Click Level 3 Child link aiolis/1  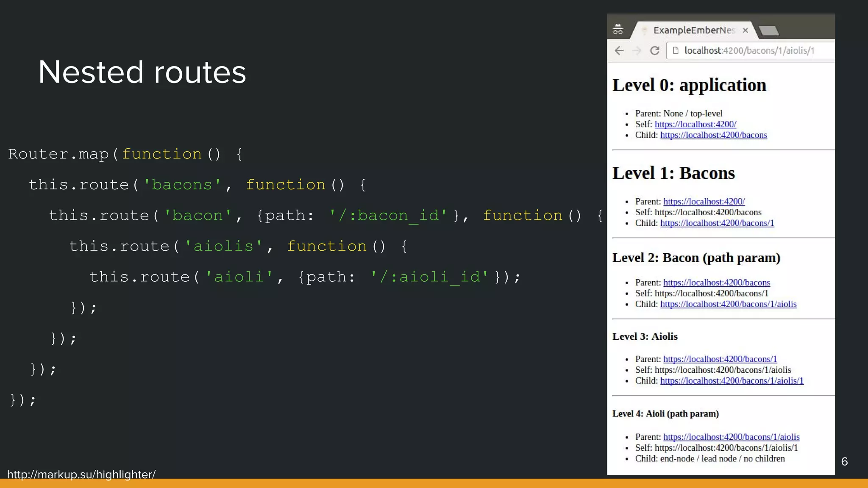pyautogui.click(x=732, y=381)
